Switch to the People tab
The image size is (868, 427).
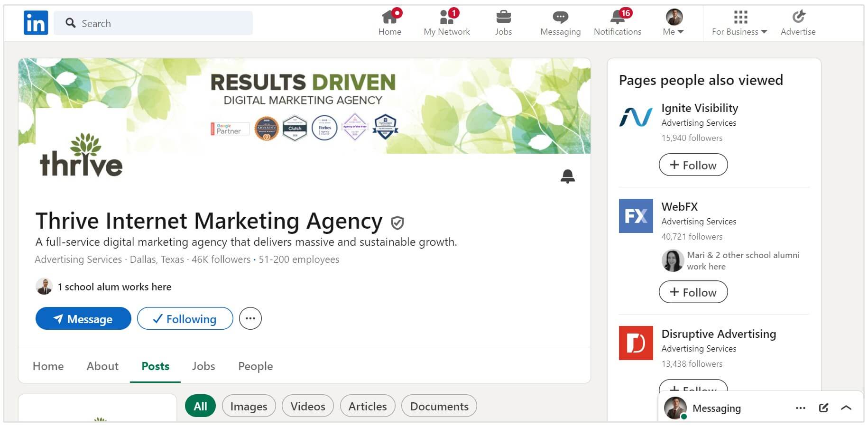pos(255,366)
